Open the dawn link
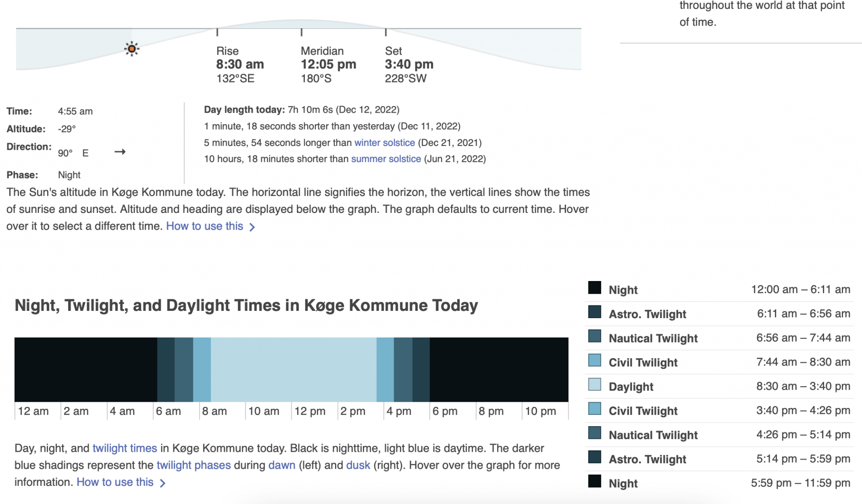Screen dimensions: 862x504 click(x=282, y=465)
